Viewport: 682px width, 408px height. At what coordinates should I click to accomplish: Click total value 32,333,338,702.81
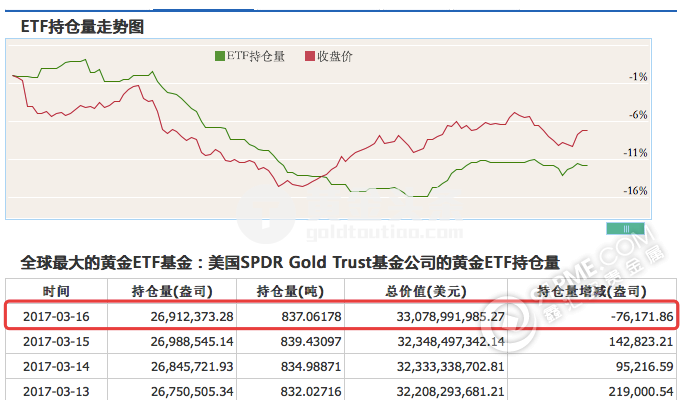pos(451,367)
